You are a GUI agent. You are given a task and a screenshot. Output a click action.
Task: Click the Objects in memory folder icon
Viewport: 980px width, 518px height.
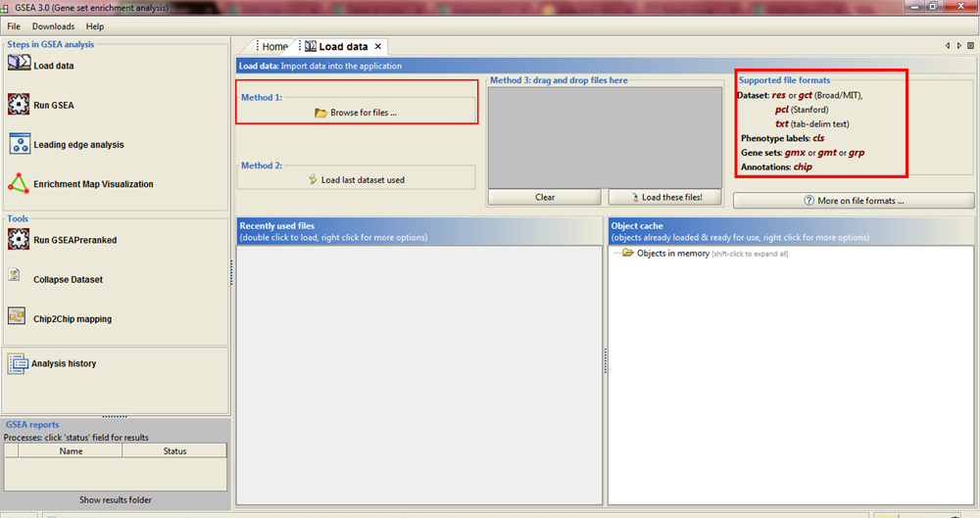tap(627, 253)
